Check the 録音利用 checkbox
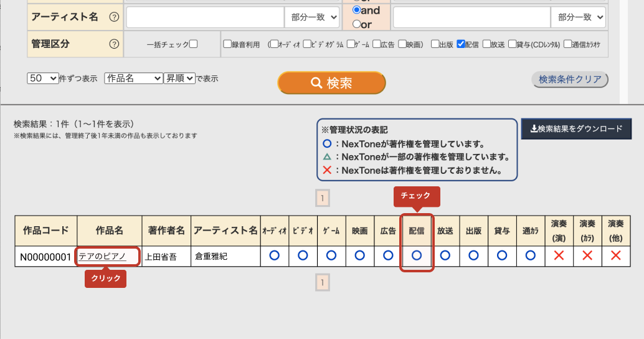The width and height of the screenshot is (644, 339). coord(227,44)
